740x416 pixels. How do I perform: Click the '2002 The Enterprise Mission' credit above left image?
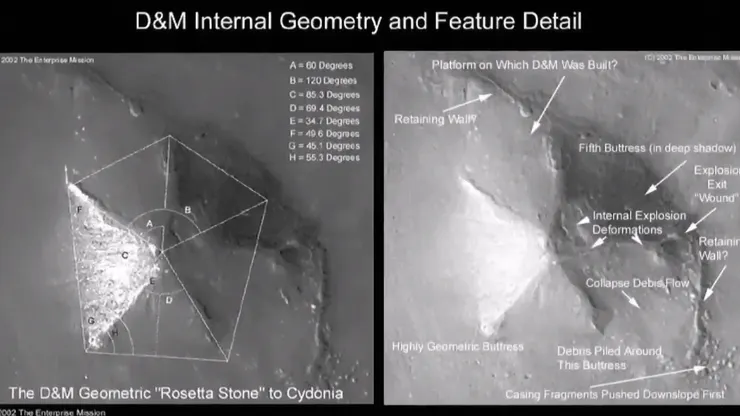[47, 60]
